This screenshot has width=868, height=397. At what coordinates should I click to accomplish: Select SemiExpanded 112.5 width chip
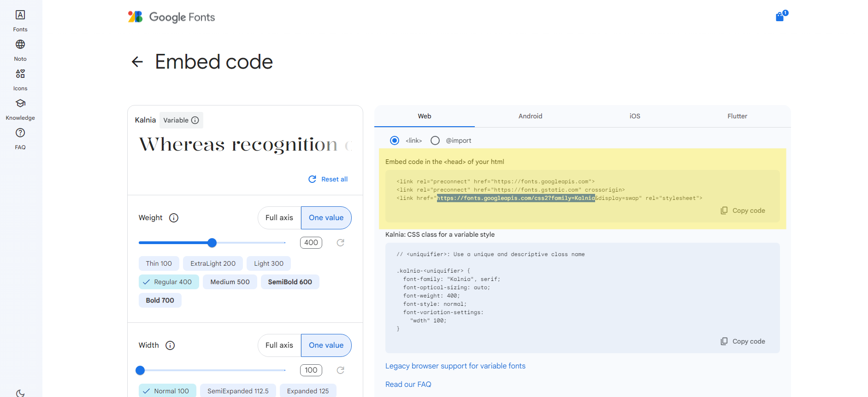(x=238, y=391)
